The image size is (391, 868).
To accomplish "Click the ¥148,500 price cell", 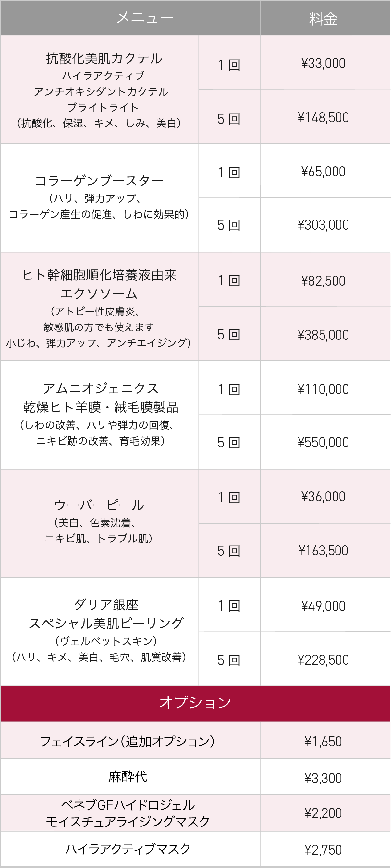I will [x=323, y=118].
